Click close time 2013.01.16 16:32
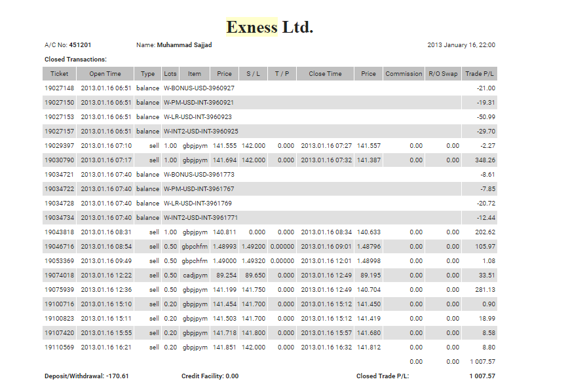568x392 pixels. [326, 347]
